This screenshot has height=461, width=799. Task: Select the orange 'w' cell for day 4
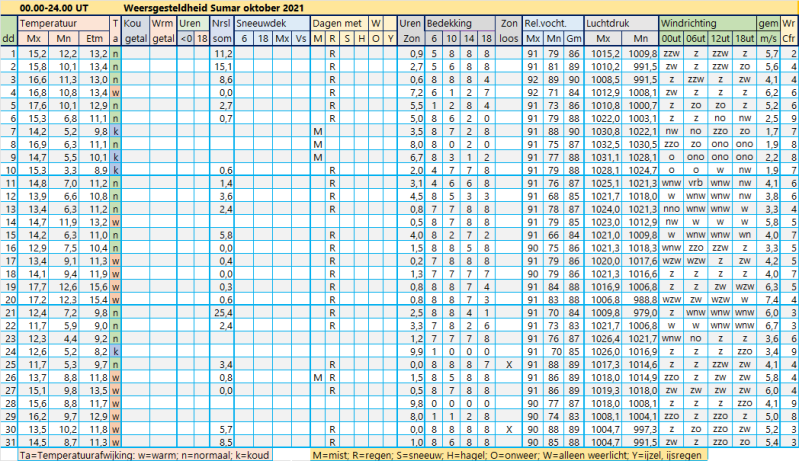coord(117,91)
